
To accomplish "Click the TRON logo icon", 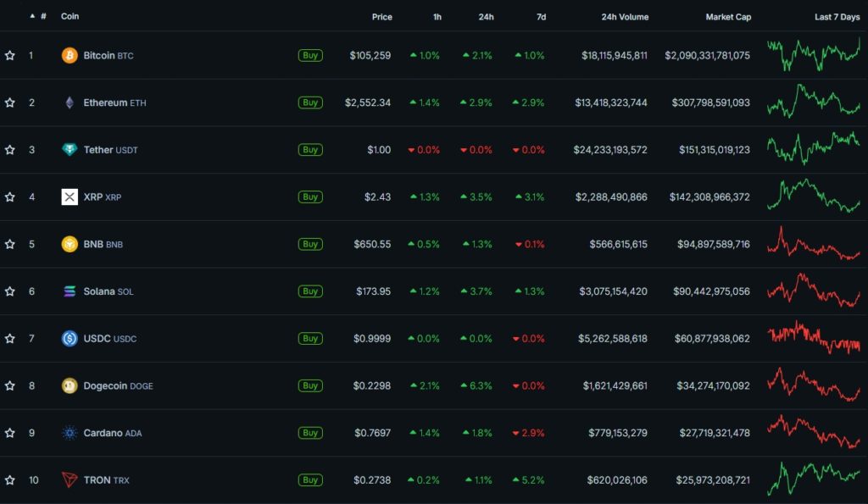I will point(70,480).
